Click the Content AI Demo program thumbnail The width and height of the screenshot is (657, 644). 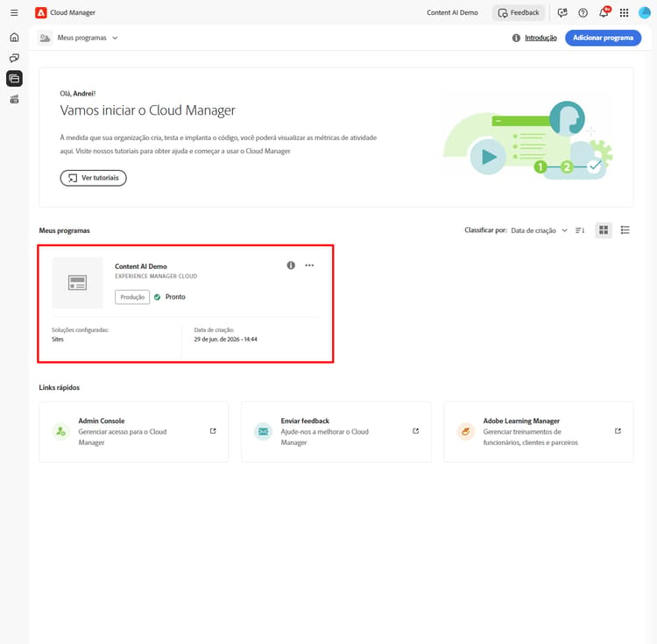(77, 283)
